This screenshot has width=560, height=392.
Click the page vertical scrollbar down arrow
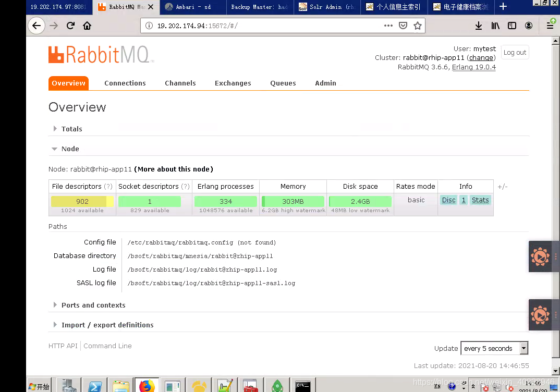click(x=555, y=371)
